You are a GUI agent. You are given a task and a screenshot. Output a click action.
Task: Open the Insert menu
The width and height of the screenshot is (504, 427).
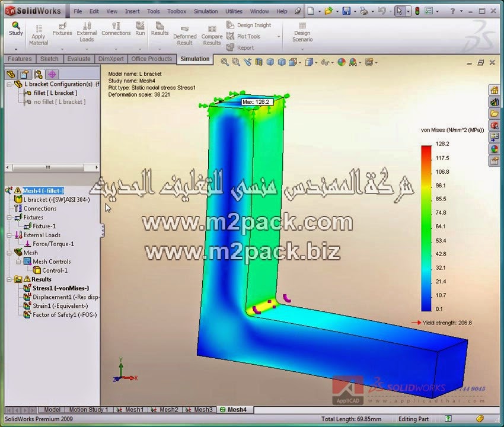pyautogui.click(x=132, y=11)
